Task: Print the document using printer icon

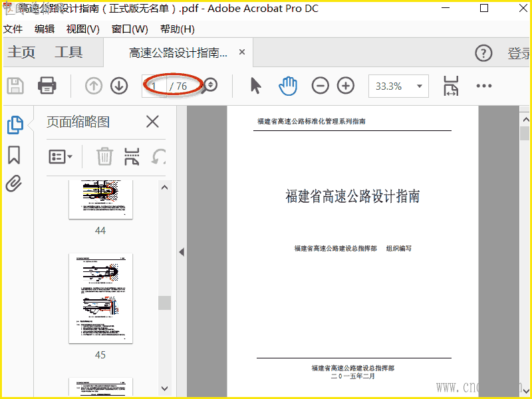Action: [47, 86]
